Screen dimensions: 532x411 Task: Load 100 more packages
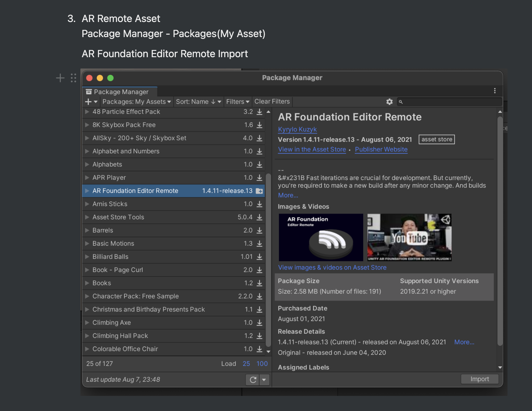(262, 364)
